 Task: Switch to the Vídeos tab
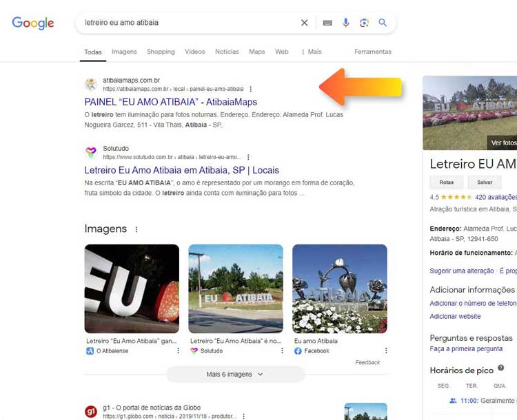pos(194,52)
